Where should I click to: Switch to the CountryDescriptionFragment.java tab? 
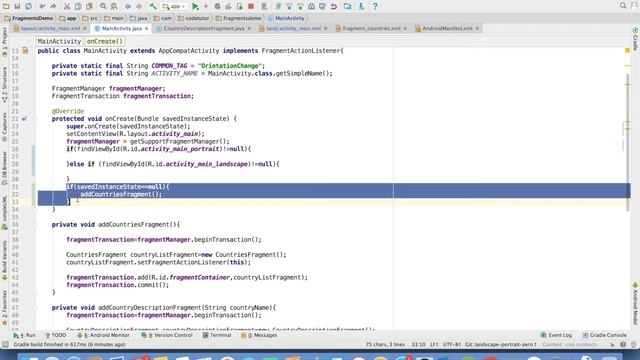point(204,28)
